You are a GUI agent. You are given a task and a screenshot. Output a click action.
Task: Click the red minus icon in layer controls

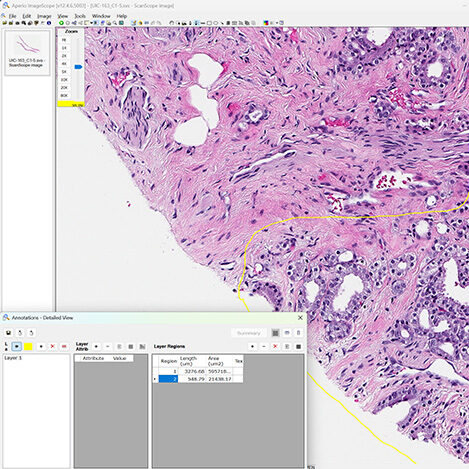pyautogui.click(x=64, y=347)
